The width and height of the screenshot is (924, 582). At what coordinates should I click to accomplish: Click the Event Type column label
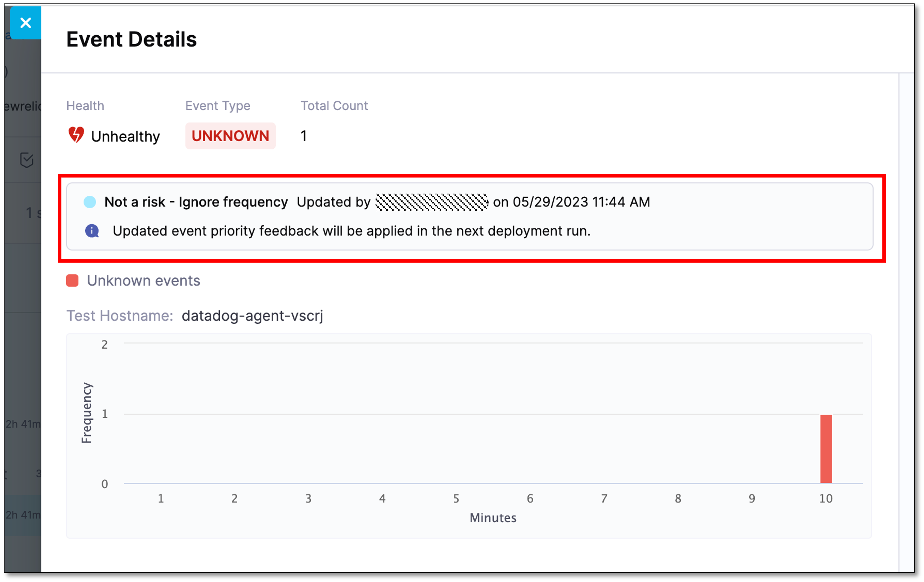[218, 106]
